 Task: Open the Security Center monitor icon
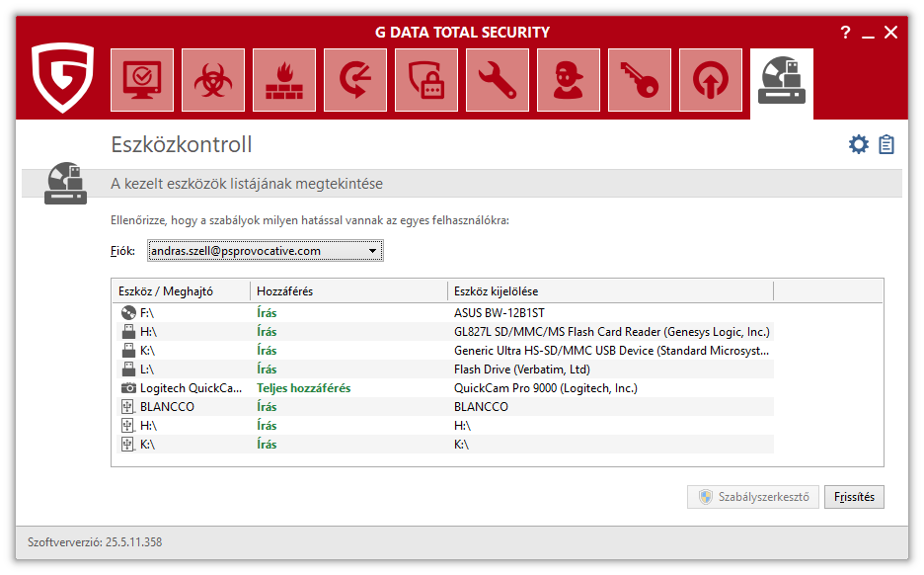(142, 80)
